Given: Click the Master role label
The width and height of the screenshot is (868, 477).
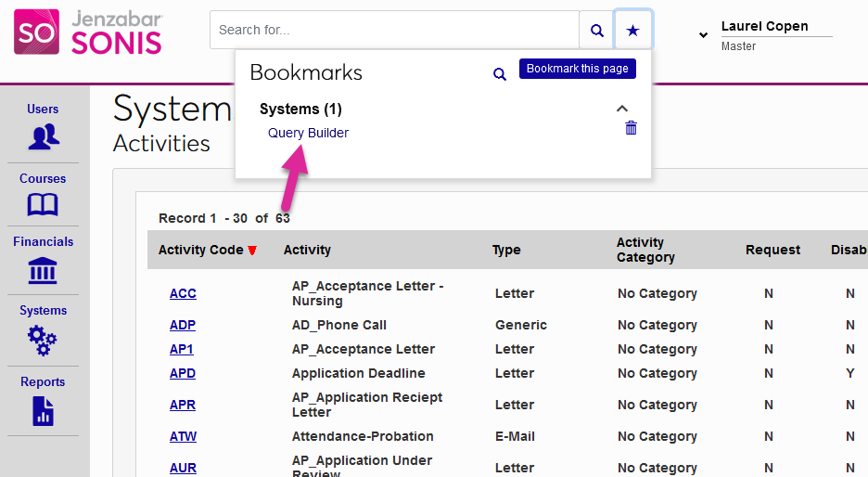Looking at the screenshot, I should coord(738,46).
